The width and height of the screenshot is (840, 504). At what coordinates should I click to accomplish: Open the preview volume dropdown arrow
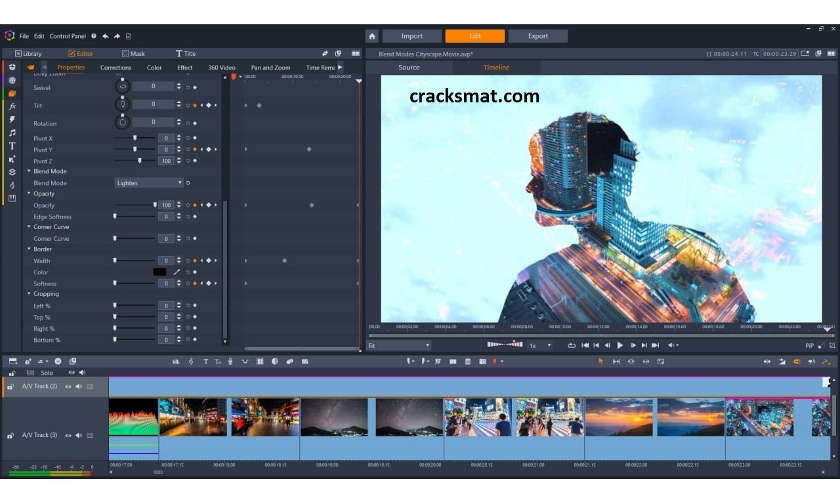coord(677,345)
